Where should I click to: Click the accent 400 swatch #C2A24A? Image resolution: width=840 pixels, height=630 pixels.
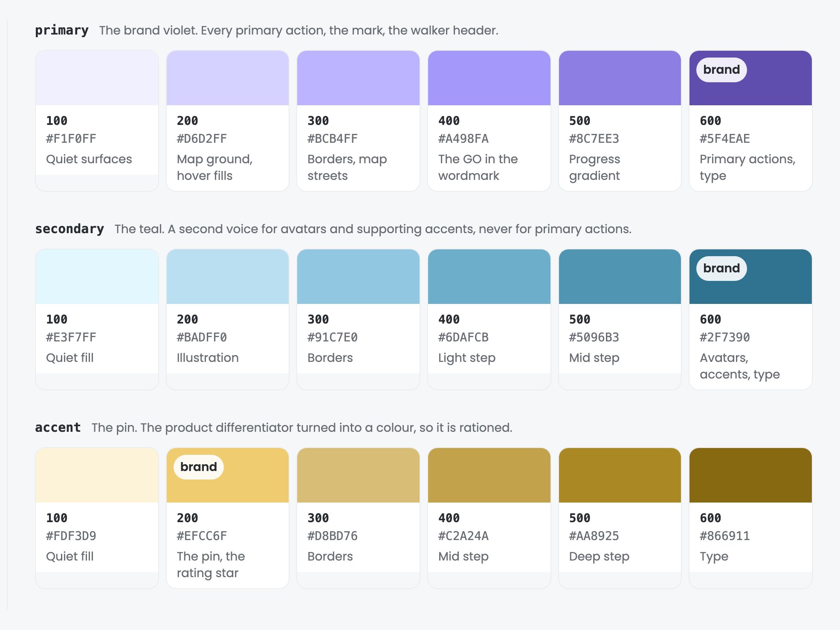(x=489, y=475)
